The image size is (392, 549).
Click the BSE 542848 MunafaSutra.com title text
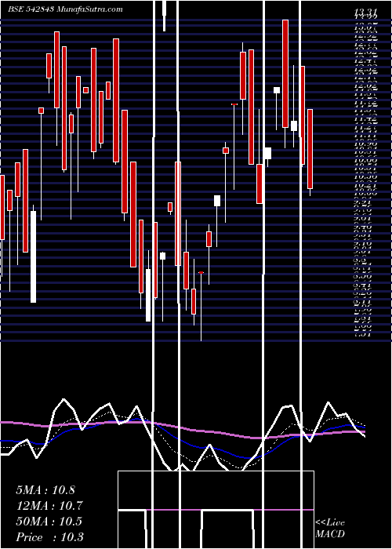click(x=65, y=9)
